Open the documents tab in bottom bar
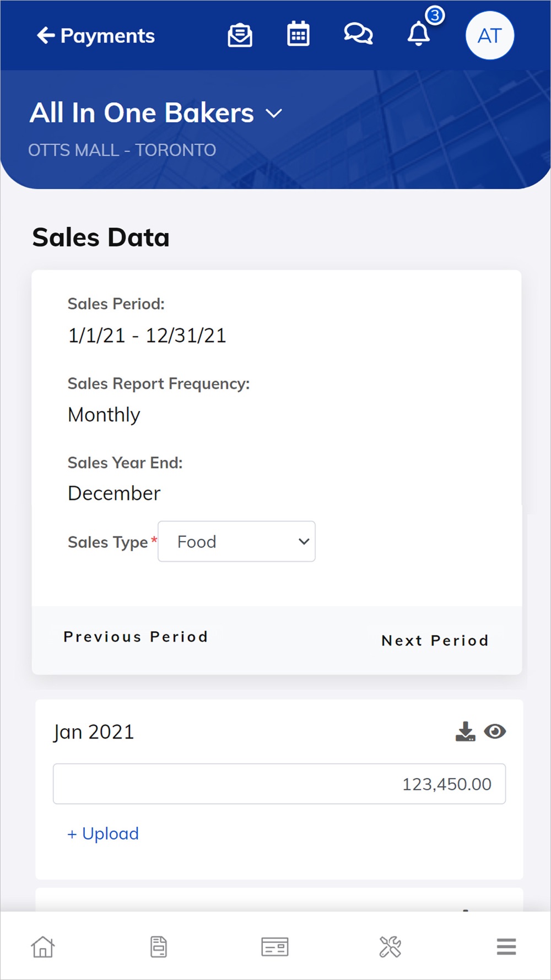This screenshot has width=551, height=980. coord(159,947)
